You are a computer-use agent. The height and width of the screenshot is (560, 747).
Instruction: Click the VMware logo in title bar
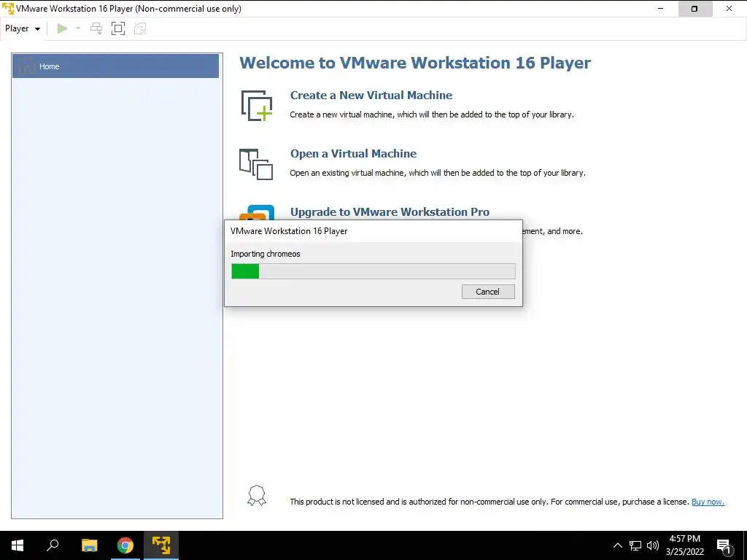(8, 9)
